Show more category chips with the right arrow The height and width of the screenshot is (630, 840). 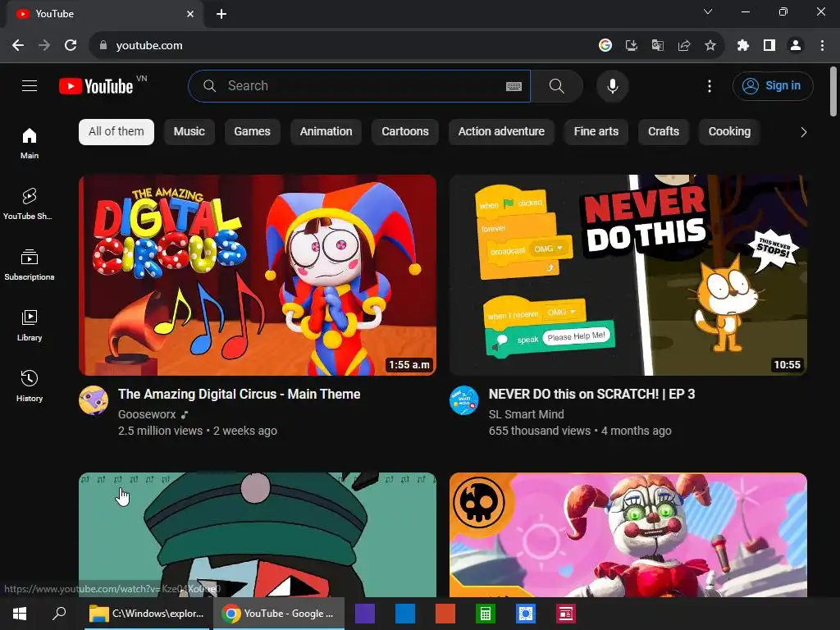[x=803, y=132]
